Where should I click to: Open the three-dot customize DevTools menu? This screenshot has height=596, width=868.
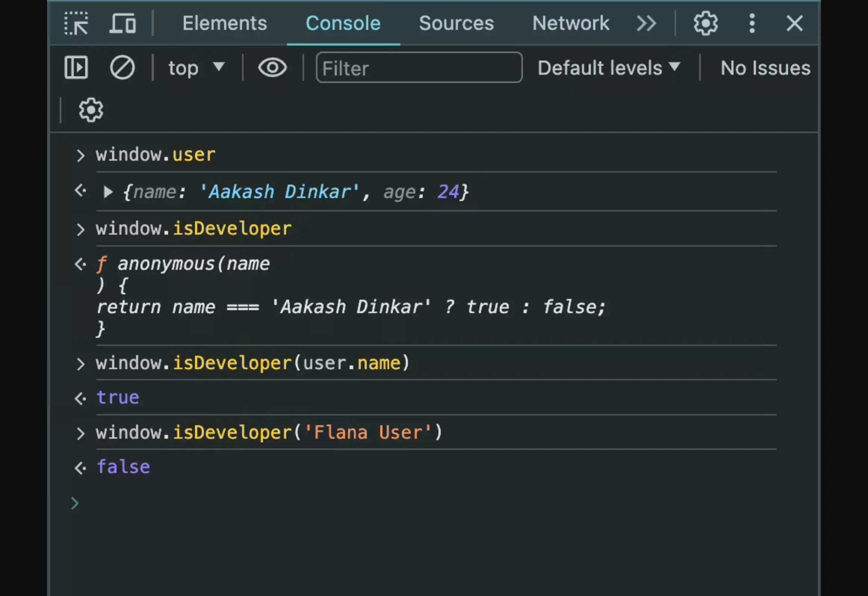click(x=752, y=24)
